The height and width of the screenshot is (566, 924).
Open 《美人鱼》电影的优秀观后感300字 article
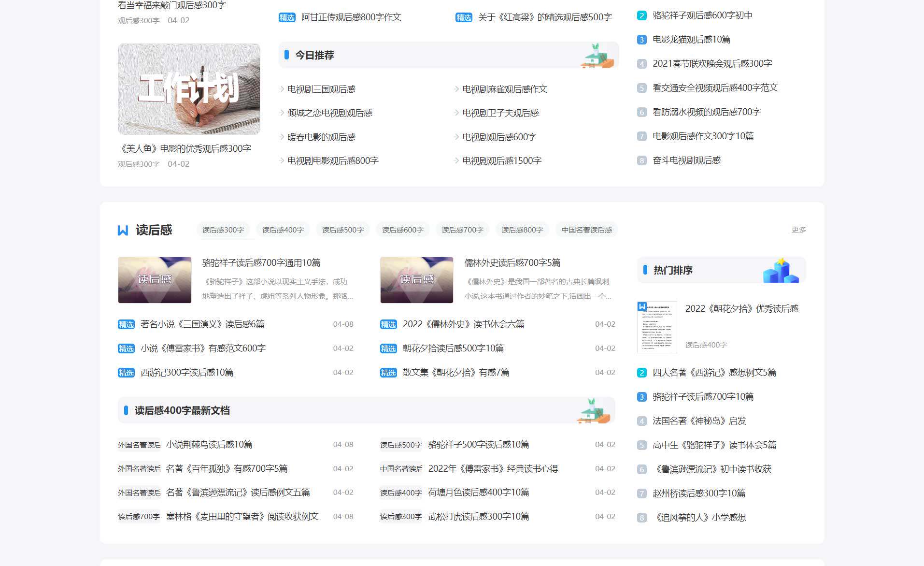click(x=184, y=148)
